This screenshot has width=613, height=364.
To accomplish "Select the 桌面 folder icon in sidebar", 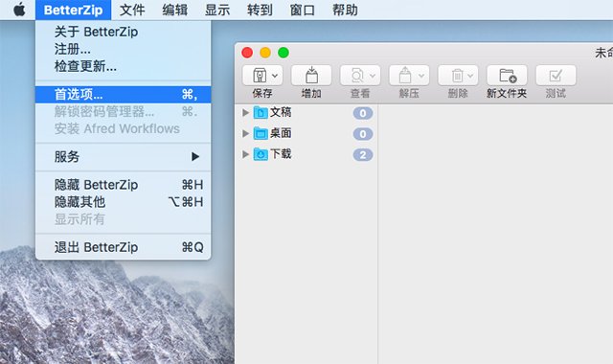I will click(x=261, y=133).
